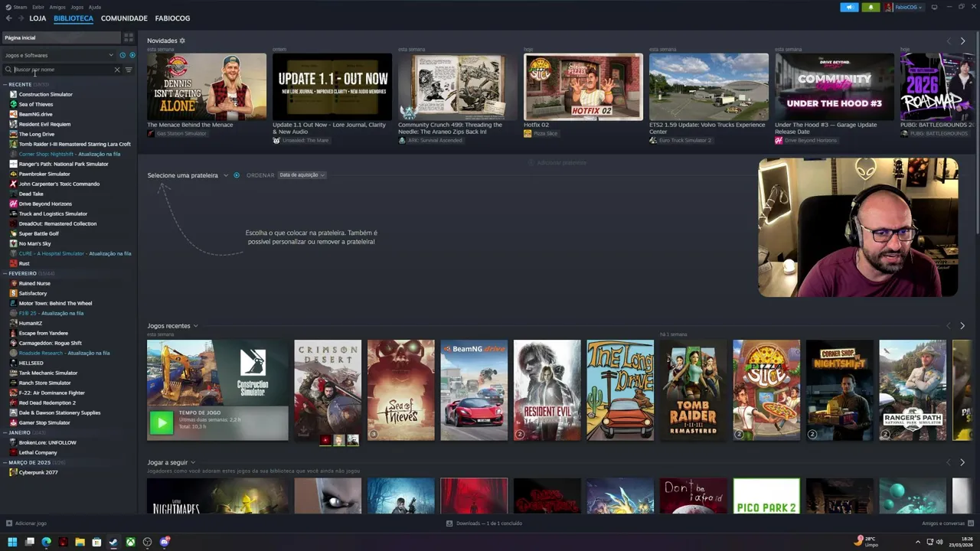The width and height of the screenshot is (980, 551).
Task: Select The Long Drive in sidebar list
Action: (37, 134)
